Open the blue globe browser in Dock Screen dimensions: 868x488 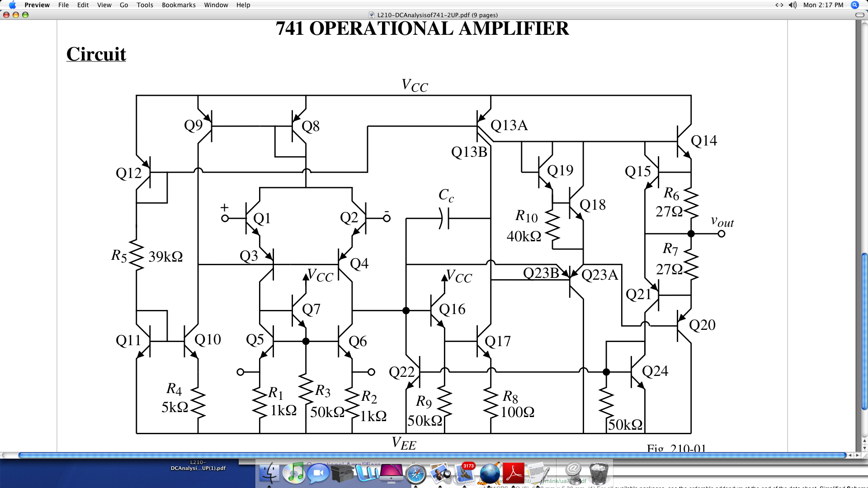coord(489,473)
